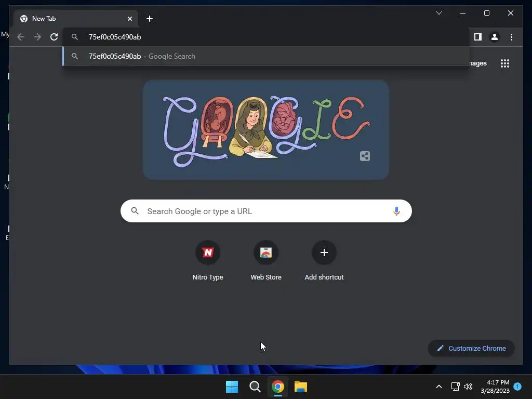Open the Windows Start menu
Image resolution: width=532 pixels, height=399 pixels.
point(232,387)
